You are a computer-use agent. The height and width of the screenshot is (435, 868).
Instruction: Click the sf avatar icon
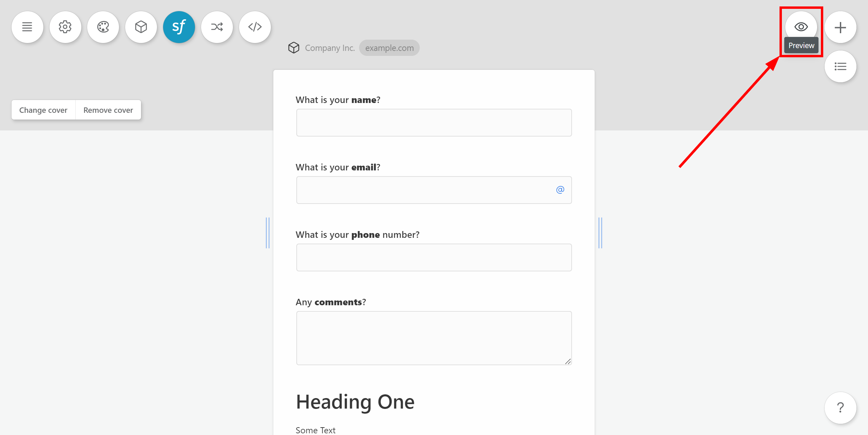click(x=179, y=27)
